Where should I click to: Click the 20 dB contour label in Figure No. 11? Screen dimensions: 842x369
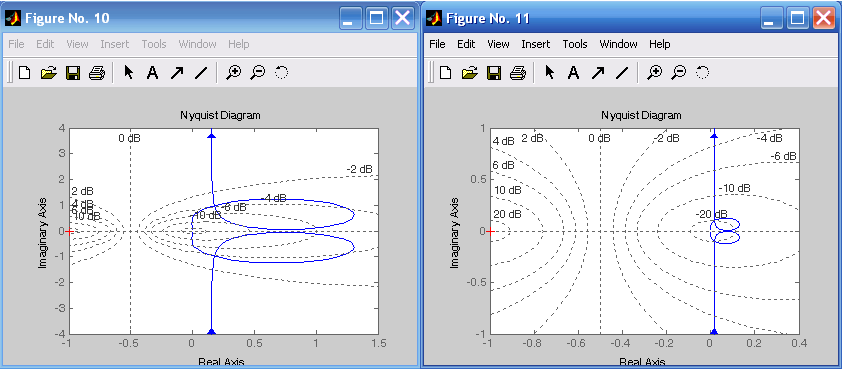coord(507,215)
